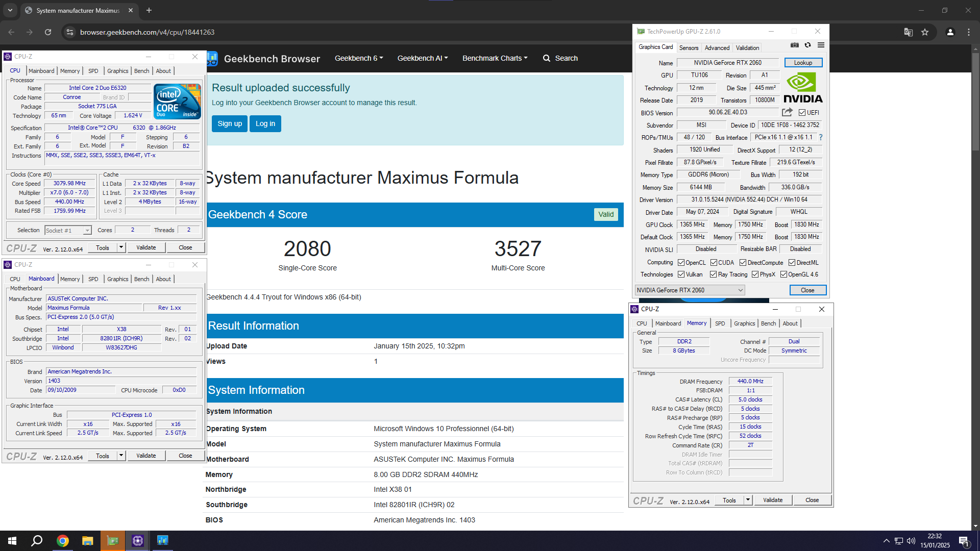This screenshot has width=980, height=551.
Task: Toggle the Ray Tracing checkbox
Action: [713, 274]
